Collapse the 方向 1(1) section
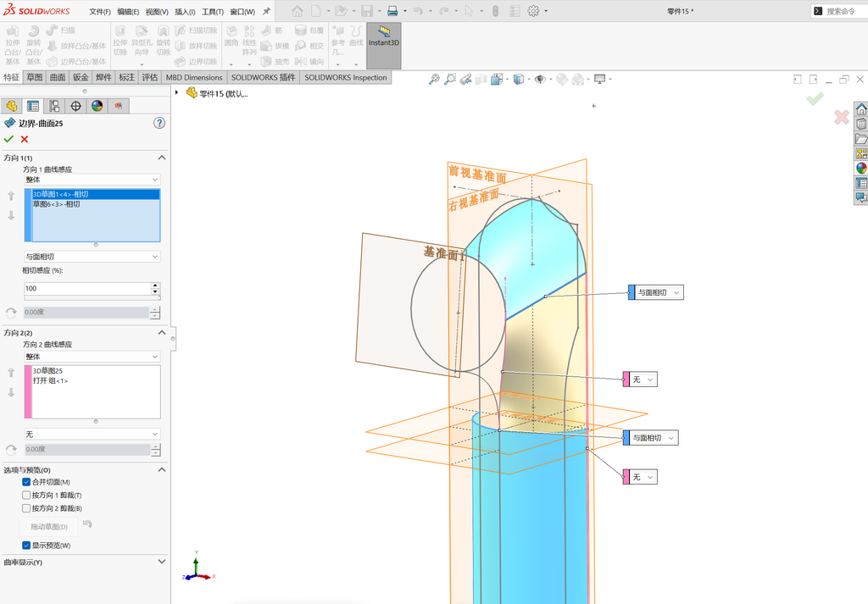Viewport: 868px width, 604px height. (162, 158)
